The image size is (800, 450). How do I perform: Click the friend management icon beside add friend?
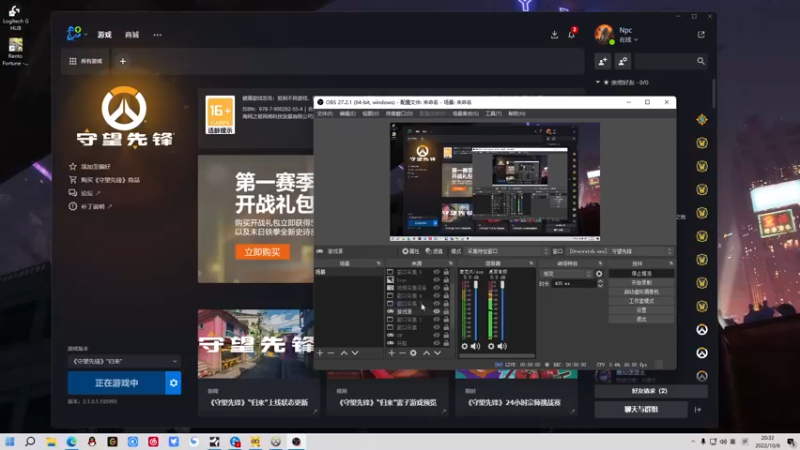click(622, 61)
